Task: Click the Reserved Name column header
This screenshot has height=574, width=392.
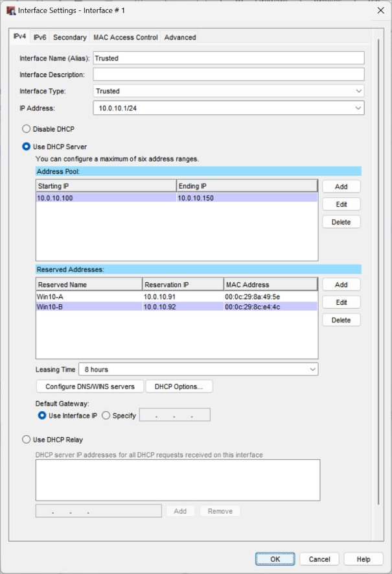Action: tap(89, 285)
